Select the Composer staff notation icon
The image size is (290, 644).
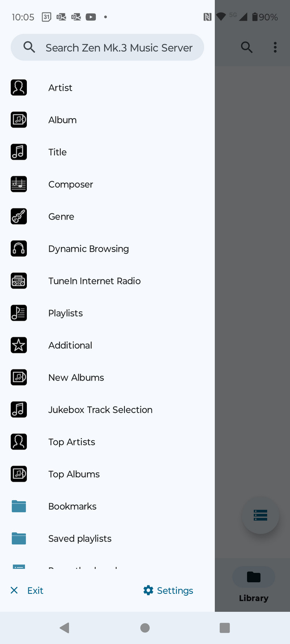coord(19,184)
